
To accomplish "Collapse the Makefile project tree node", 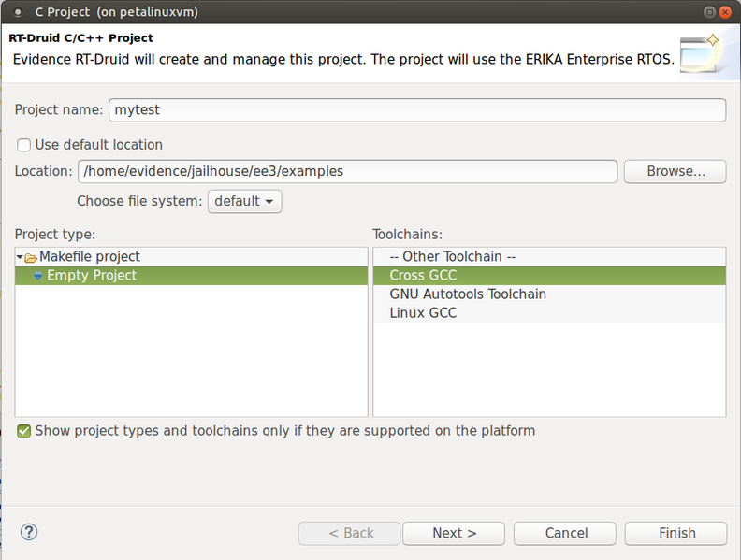I will click(20, 257).
